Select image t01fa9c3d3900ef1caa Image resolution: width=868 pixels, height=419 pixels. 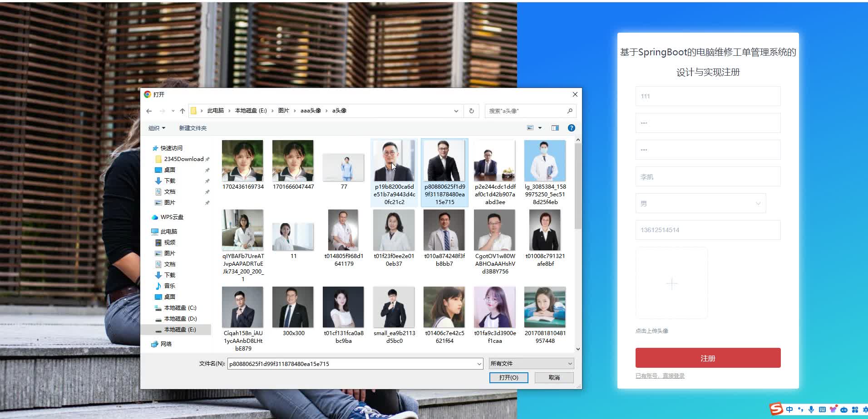coord(494,315)
